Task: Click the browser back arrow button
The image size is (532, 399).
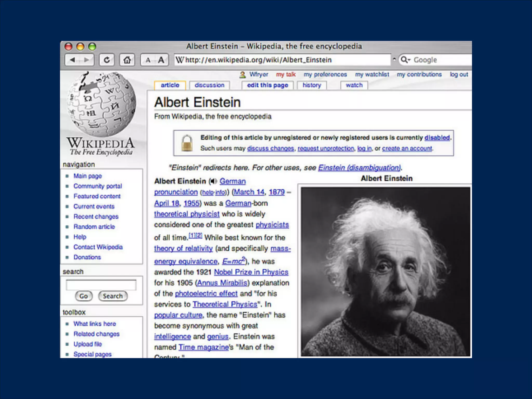Action: pyautogui.click(x=72, y=60)
